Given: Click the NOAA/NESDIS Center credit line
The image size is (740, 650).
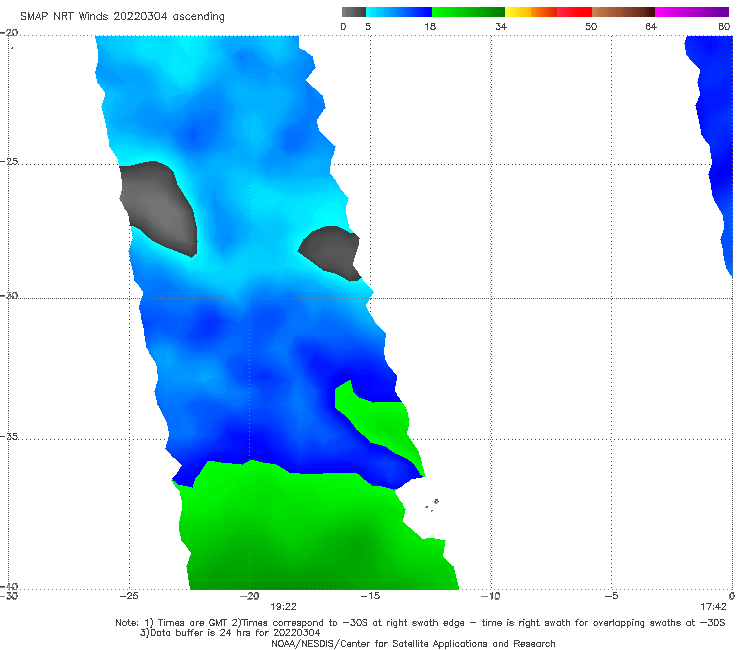Looking at the screenshot, I should point(413,643).
